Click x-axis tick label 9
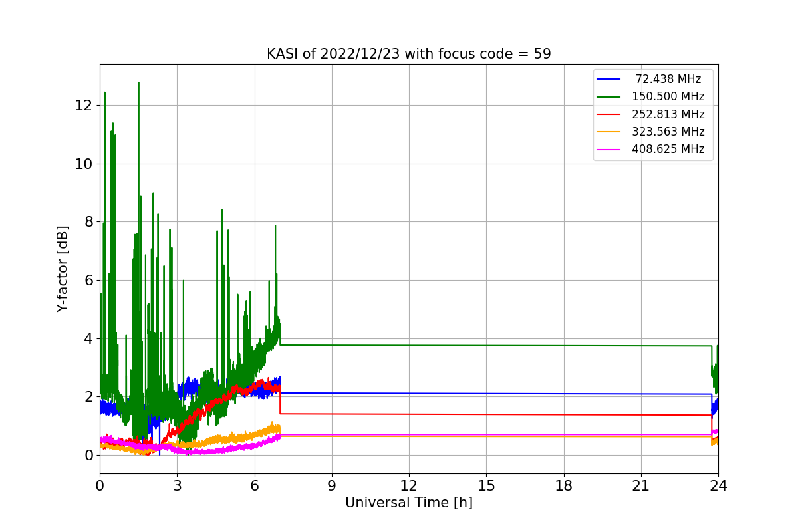Viewport: 798px width, 532px height. coord(332,486)
